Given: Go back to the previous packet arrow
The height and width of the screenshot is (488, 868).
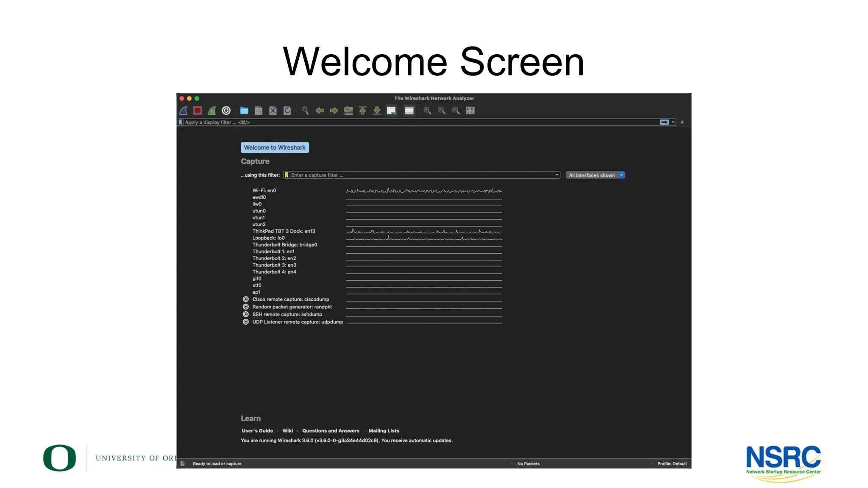Looking at the screenshot, I should (320, 111).
